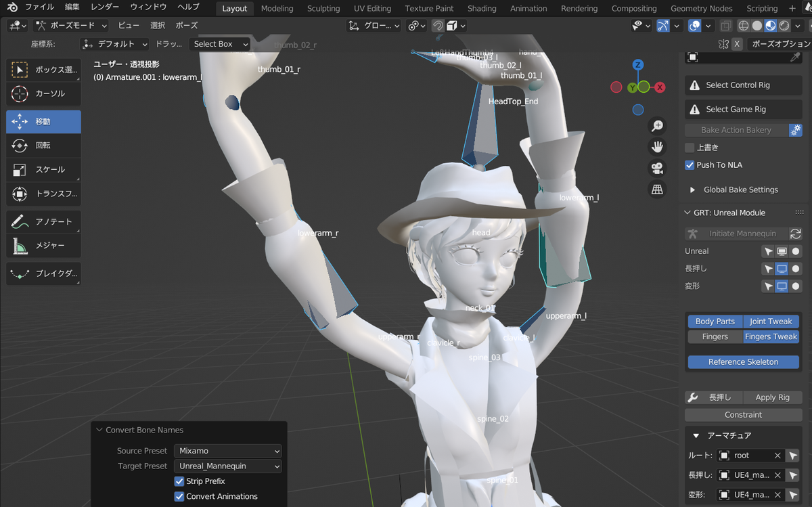Select the Move tool
The height and width of the screenshot is (507, 812).
[43, 120]
